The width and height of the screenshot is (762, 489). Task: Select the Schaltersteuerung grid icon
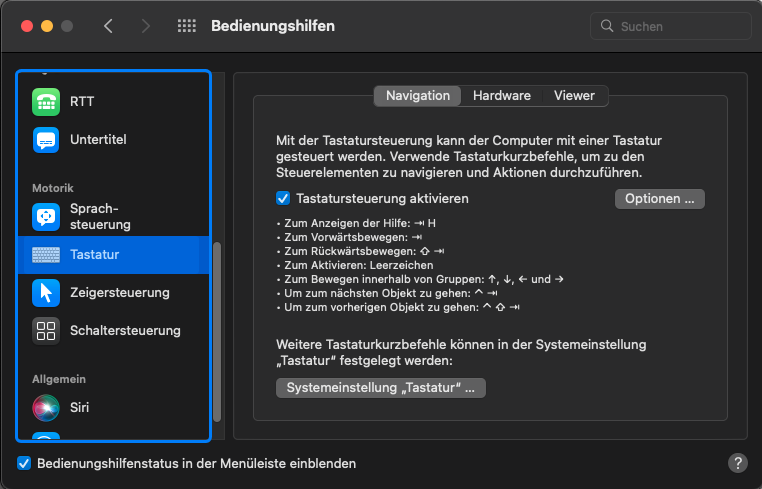click(x=46, y=331)
